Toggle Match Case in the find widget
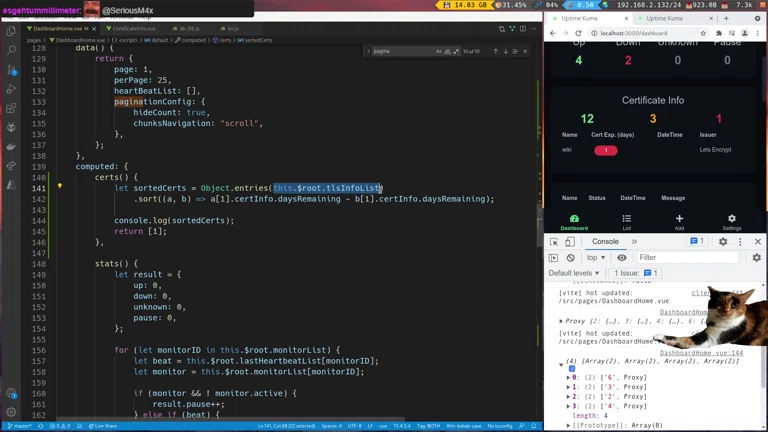The width and height of the screenshot is (768, 432). [x=439, y=51]
